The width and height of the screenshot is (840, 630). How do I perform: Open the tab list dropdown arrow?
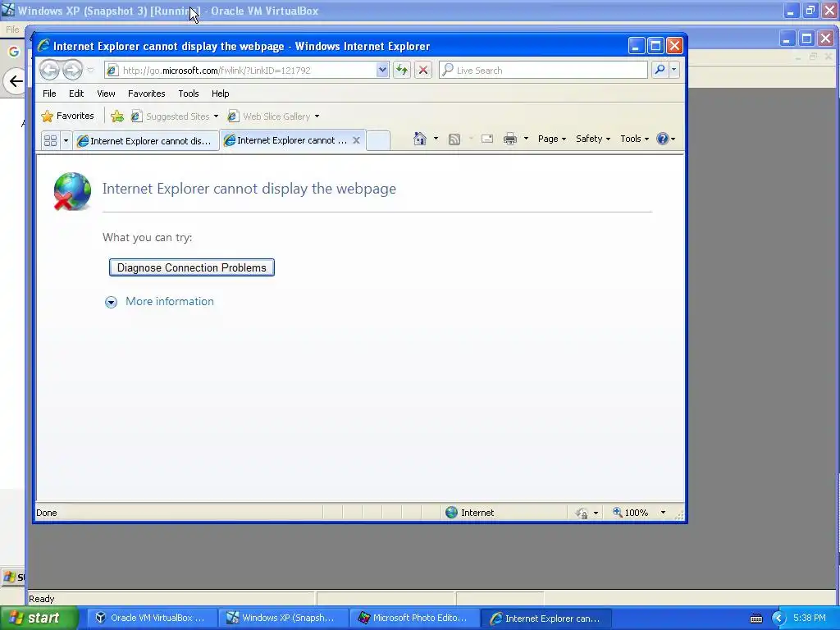(66, 141)
